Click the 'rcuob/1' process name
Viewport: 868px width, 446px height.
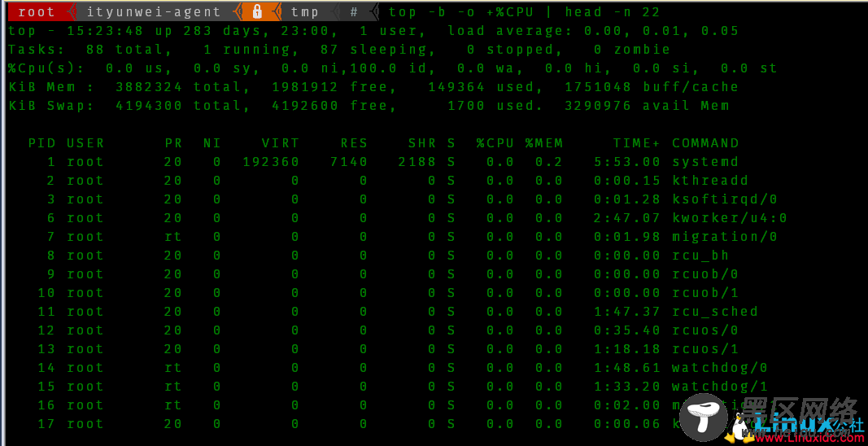coord(705,292)
